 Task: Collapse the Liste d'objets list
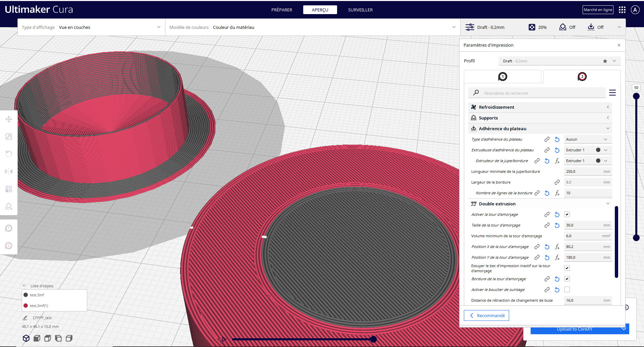[24, 286]
